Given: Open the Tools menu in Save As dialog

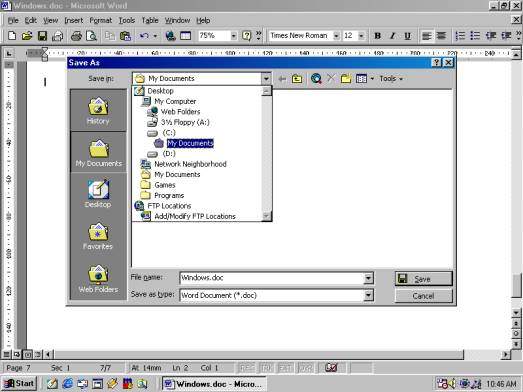Looking at the screenshot, I should coord(391,79).
